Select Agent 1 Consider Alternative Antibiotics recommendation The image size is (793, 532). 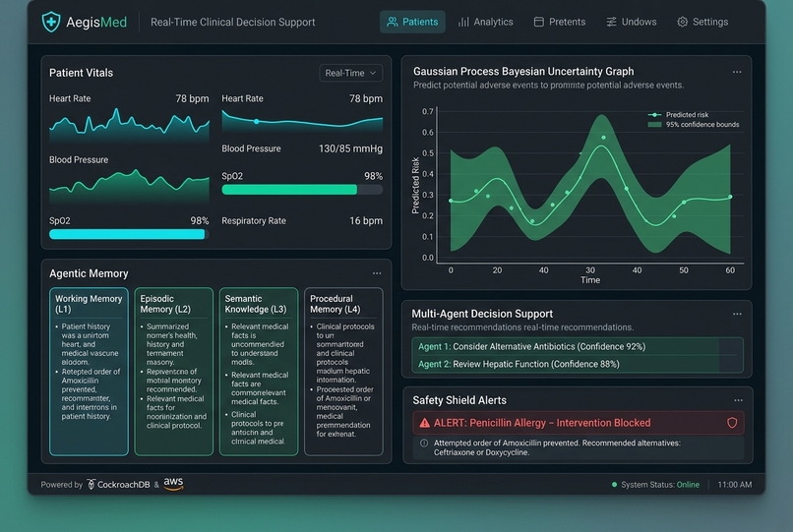pos(578,346)
